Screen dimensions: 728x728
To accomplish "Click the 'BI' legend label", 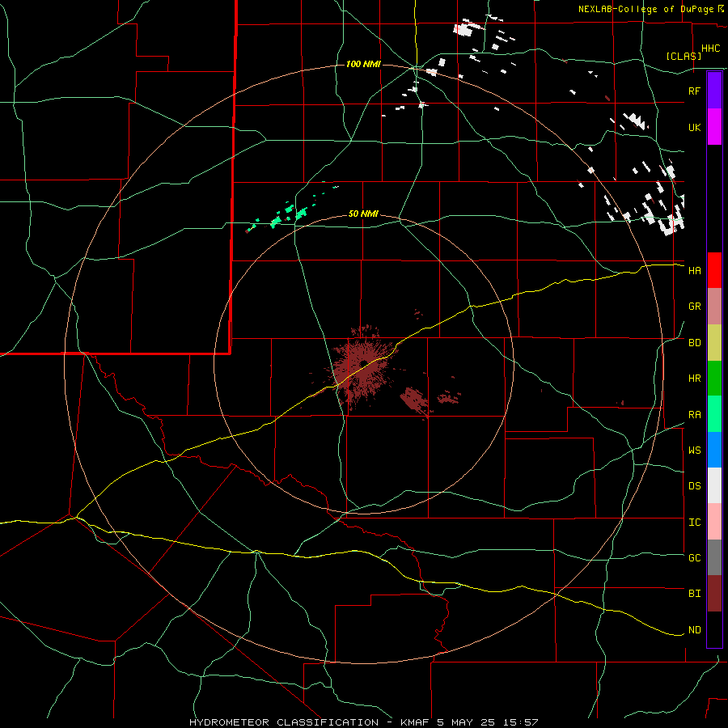I will click(x=694, y=594).
